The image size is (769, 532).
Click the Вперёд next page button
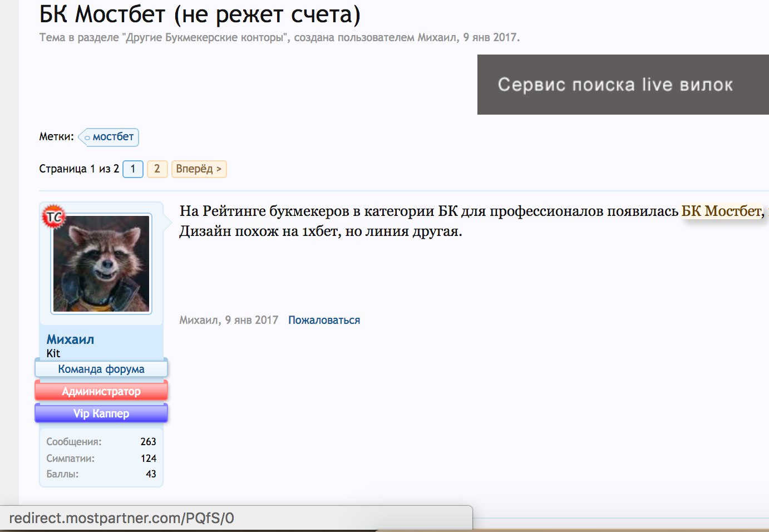tap(199, 169)
